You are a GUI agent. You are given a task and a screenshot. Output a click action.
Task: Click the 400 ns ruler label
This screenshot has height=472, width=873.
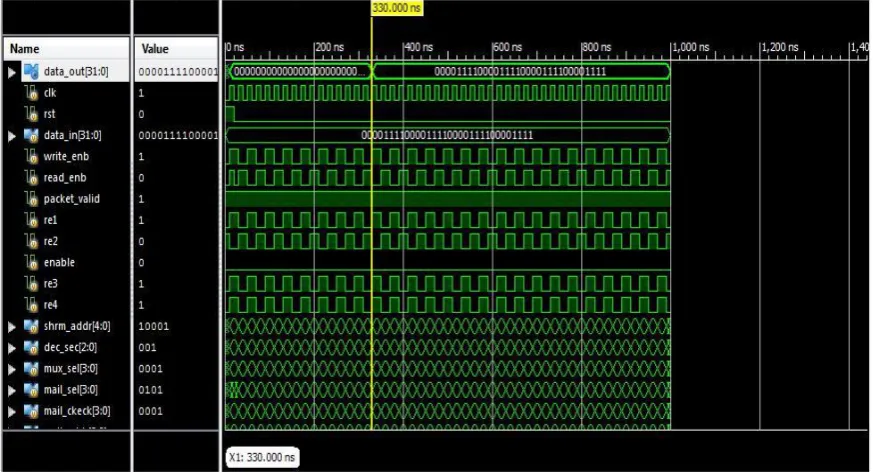(x=419, y=47)
